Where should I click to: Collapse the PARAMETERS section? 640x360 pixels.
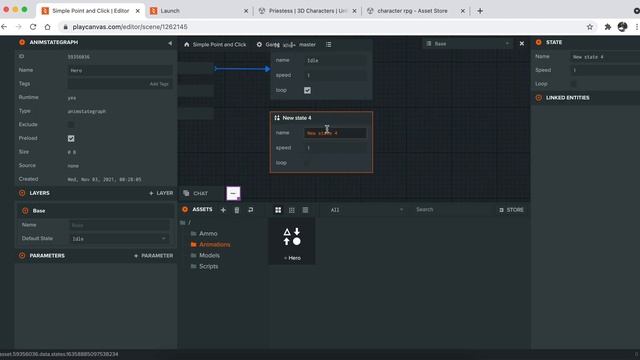click(x=22, y=256)
